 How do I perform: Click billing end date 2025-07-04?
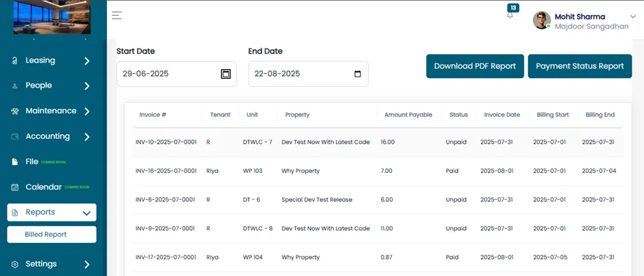coord(599,171)
